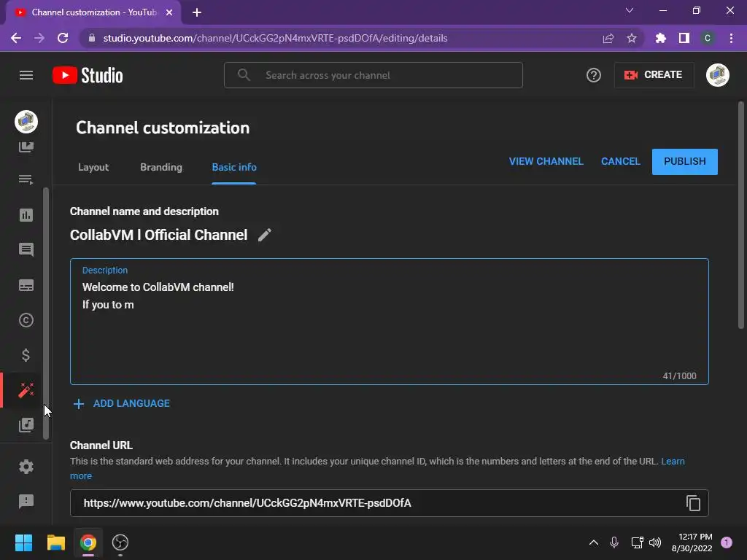
Task: Click the Channel URL heading
Action: tap(101, 446)
